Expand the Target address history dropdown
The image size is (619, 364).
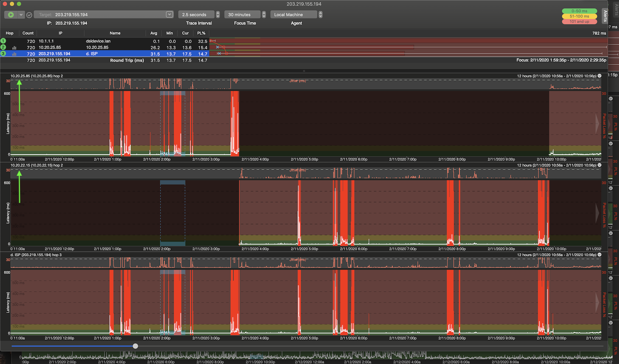click(x=169, y=15)
